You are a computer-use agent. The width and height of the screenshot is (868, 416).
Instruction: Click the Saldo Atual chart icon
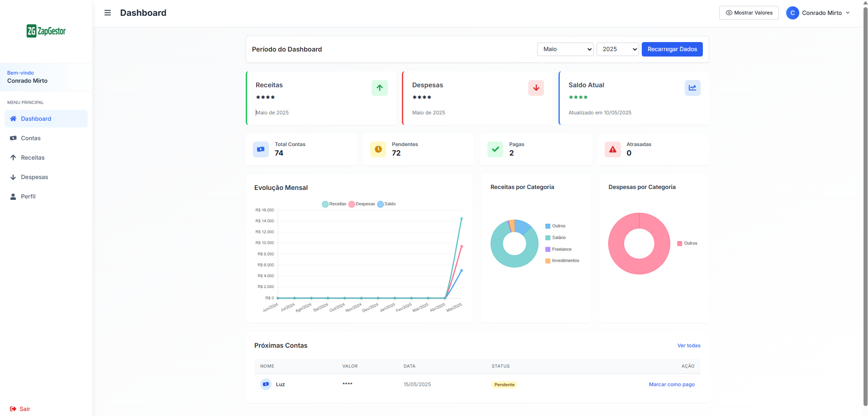[692, 88]
